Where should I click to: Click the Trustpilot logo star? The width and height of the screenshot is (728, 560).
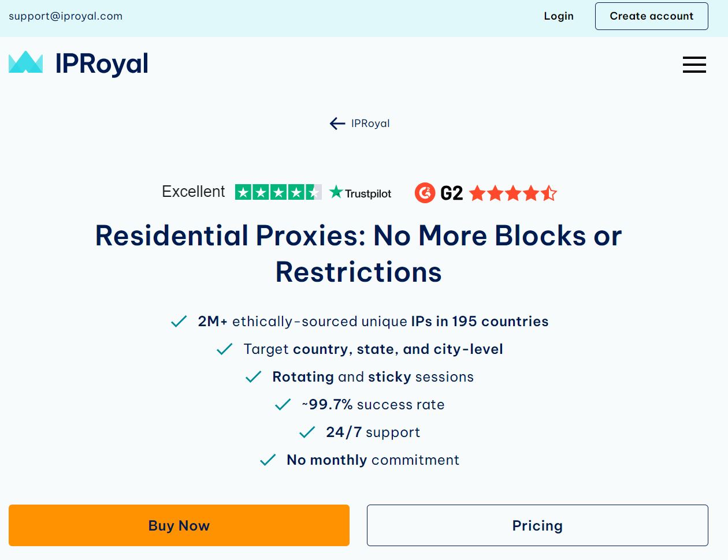[336, 192]
